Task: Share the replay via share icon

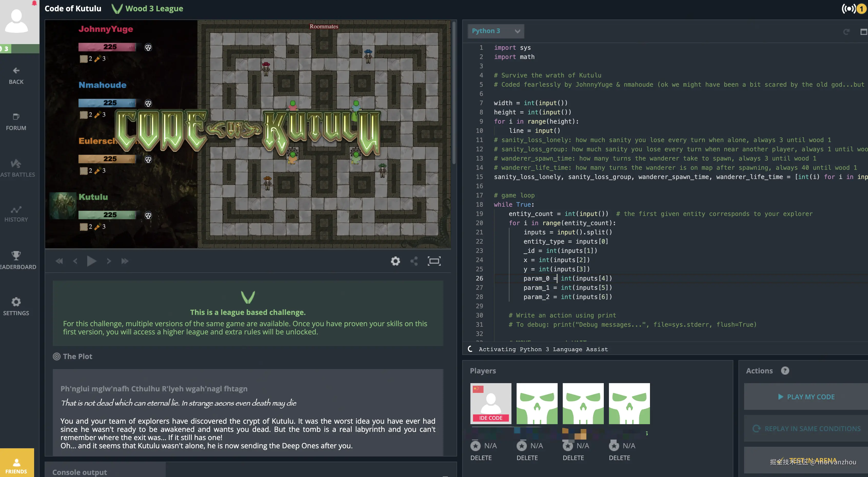Action: [x=414, y=261]
